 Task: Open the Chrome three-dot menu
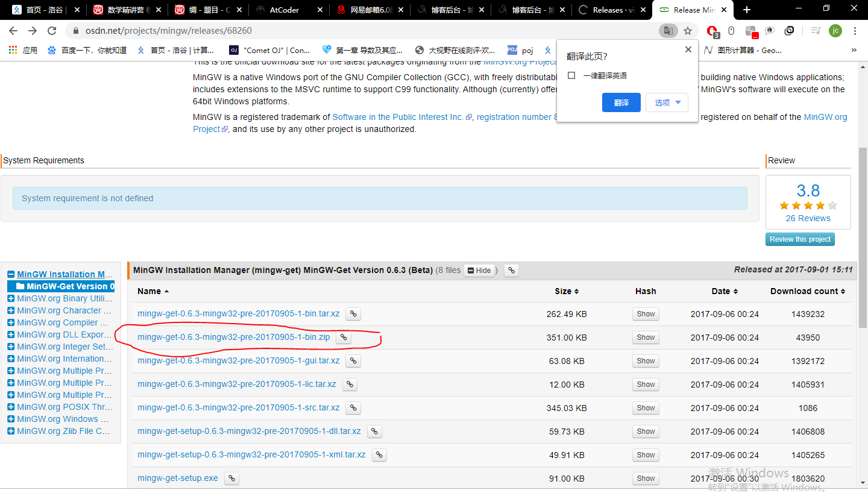coord(855,31)
